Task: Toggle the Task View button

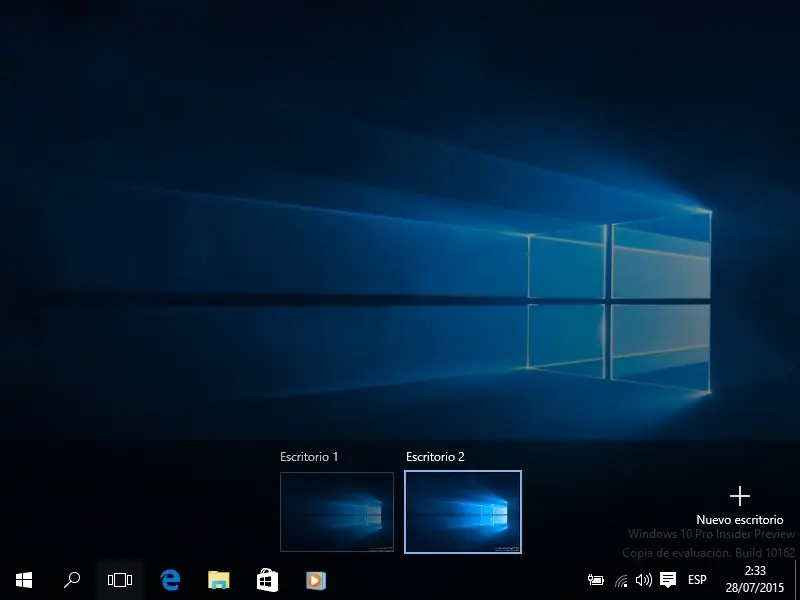Action: coord(120,580)
